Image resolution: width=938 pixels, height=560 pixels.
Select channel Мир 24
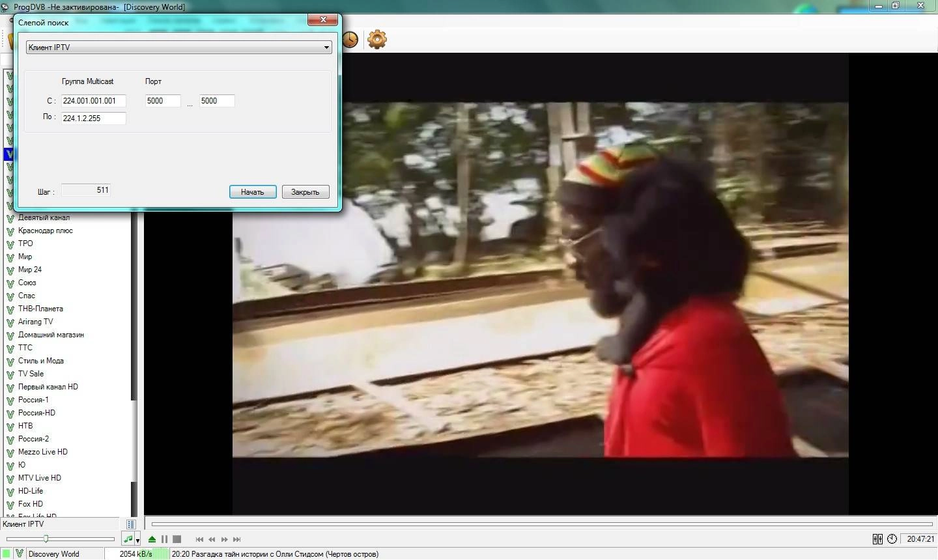(30, 270)
